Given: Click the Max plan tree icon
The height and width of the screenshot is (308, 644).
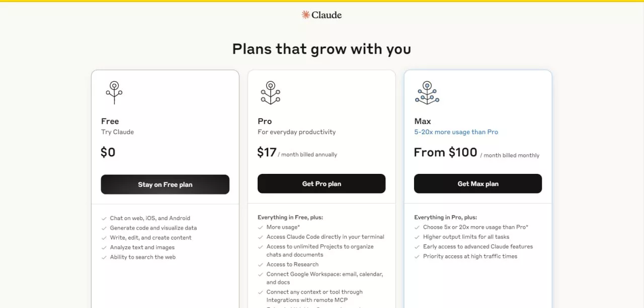Looking at the screenshot, I should click(427, 92).
